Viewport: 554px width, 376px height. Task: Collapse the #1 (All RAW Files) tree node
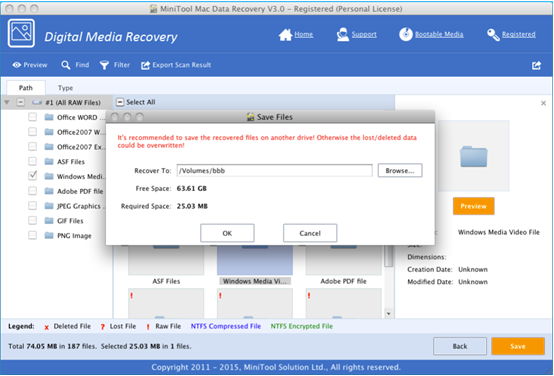point(7,102)
